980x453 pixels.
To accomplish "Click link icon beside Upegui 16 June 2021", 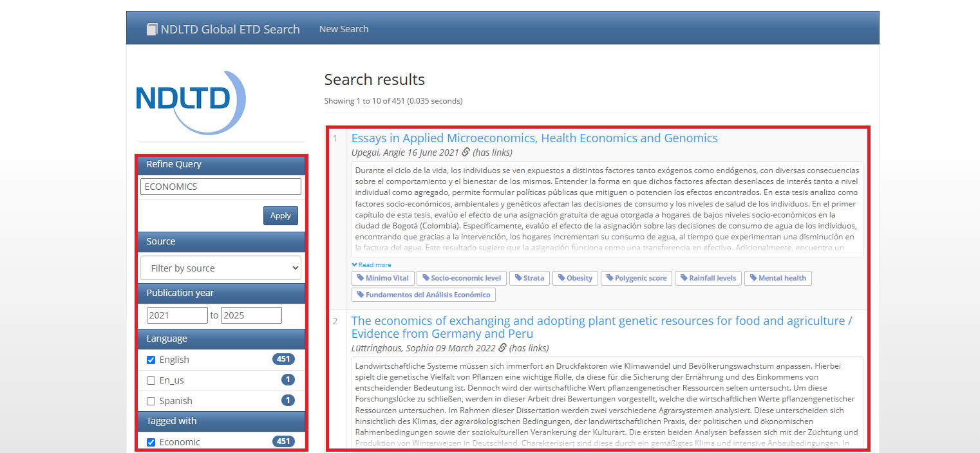I will [x=466, y=153].
